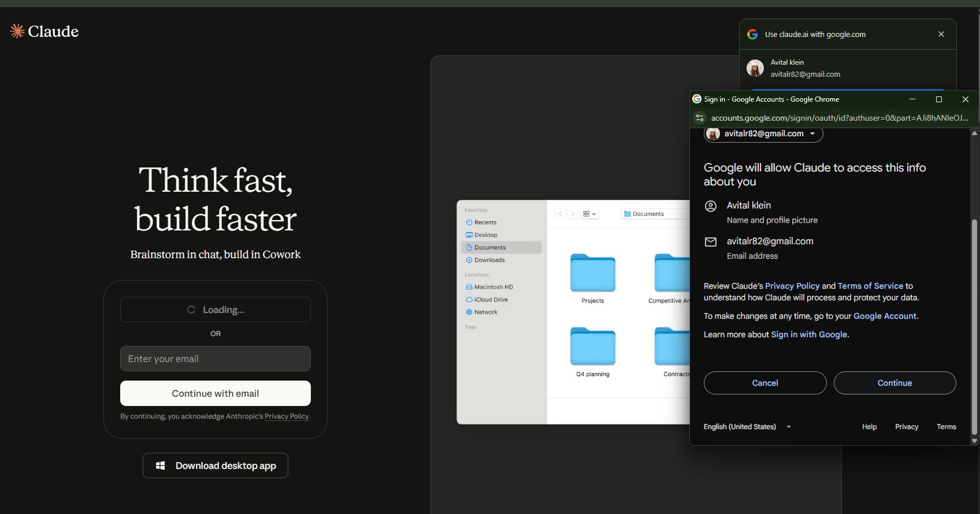Click the 'Download desktop app' button
Viewport: 980px width, 514px height.
(x=216, y=465)
